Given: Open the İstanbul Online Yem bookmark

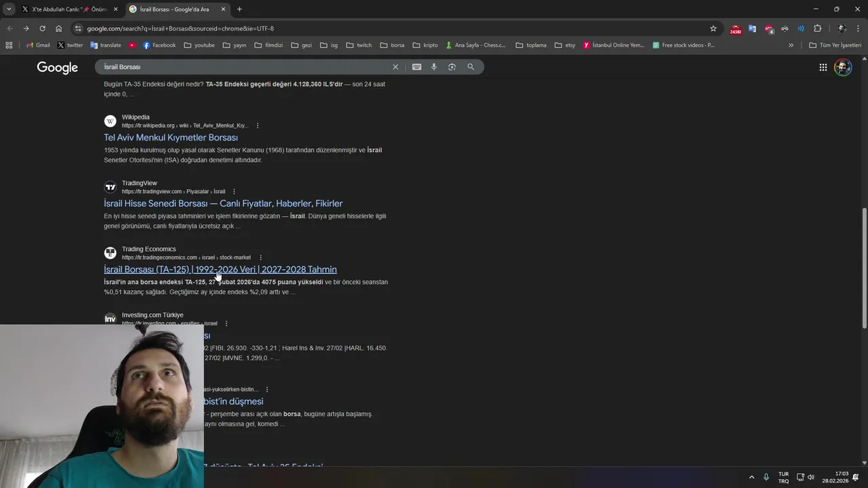Looking at the screenshot, I should click(614, 45).
